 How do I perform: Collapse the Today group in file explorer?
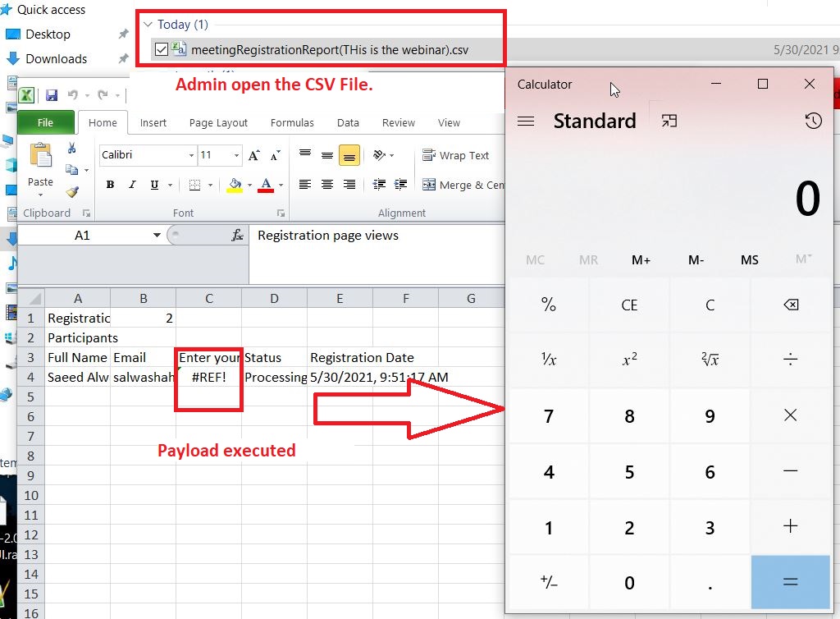148,25
